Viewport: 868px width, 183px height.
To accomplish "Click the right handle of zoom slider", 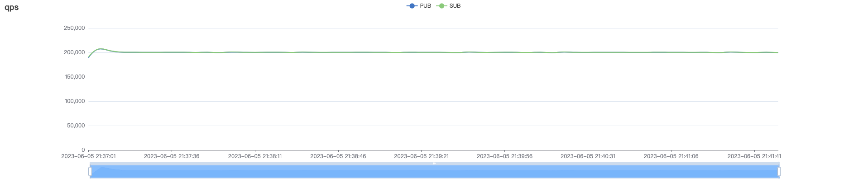I will tap(778, 172).
